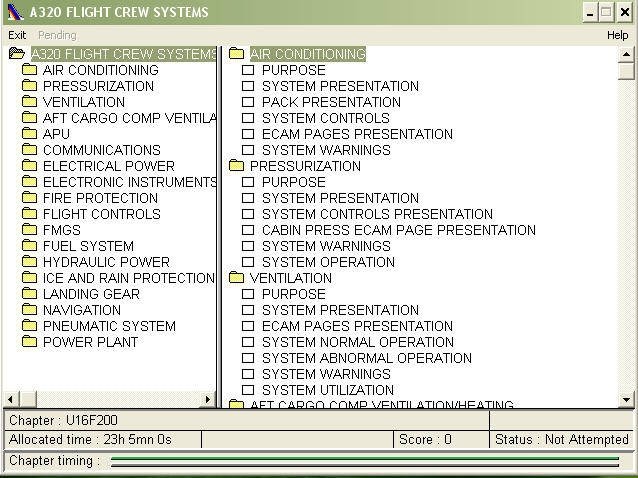Click the POWER PLANT folder icon
The width and height of the screenshot is (638, 478).
pos(29,341)
